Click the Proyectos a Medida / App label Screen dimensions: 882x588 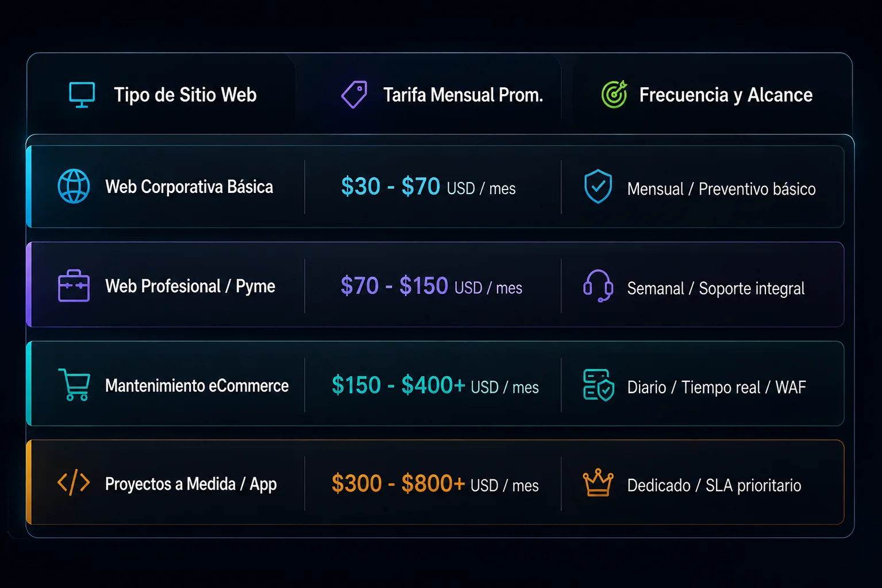[191, 484]
